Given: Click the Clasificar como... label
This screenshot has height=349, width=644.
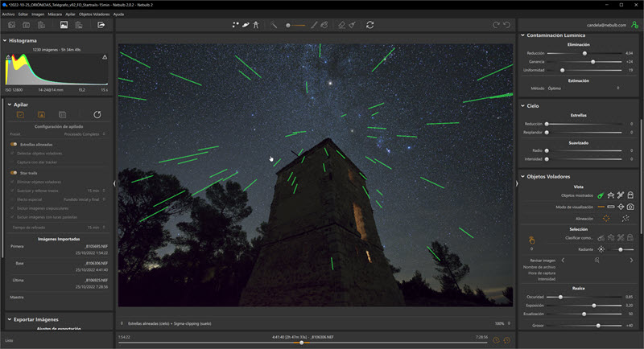Looking at the screenshot, I should (579, 238).
